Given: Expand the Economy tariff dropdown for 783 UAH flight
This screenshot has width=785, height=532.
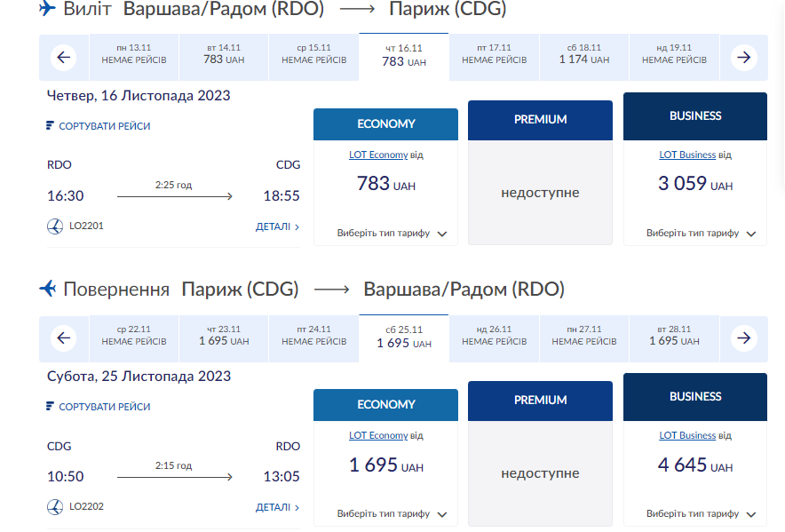Looking at the screenshot, I should [385, 233].
